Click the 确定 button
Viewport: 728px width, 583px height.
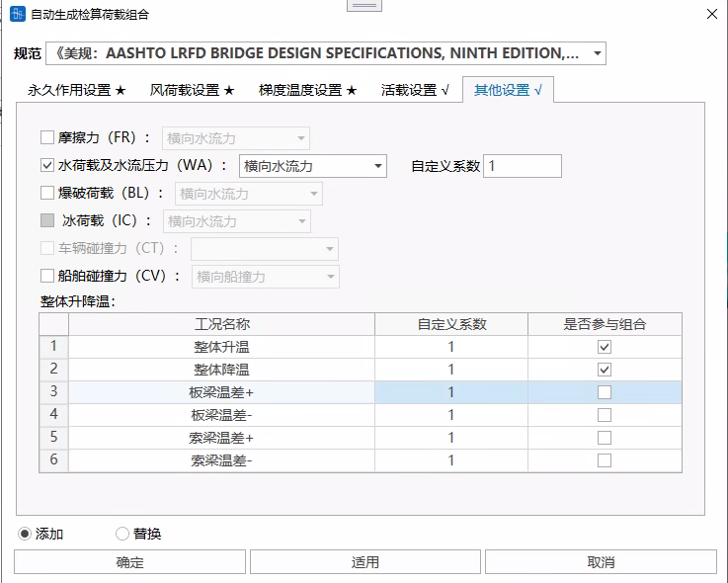click(x=129, y=562)
